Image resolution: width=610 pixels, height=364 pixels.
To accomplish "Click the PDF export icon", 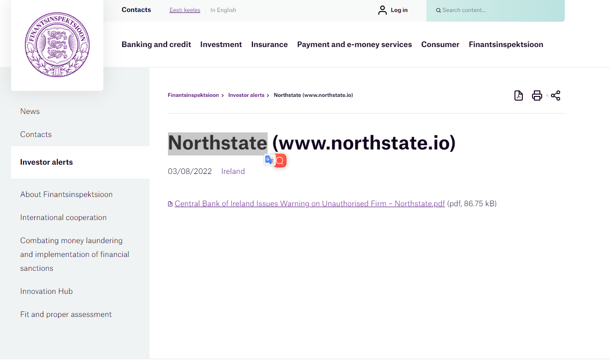I will (519, 95).
